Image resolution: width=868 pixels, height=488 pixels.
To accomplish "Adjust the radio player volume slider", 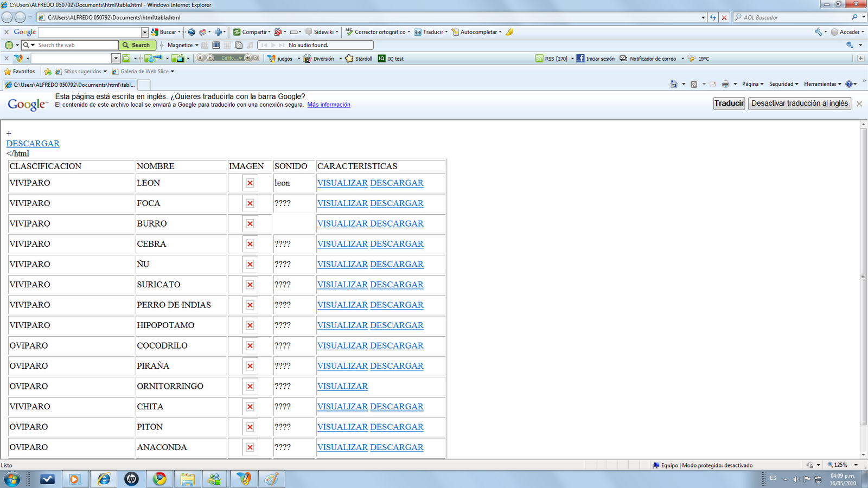I will click(248, 59).
